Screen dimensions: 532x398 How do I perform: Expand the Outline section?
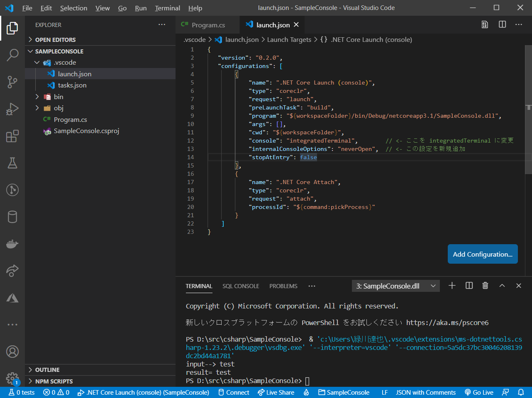100,370
